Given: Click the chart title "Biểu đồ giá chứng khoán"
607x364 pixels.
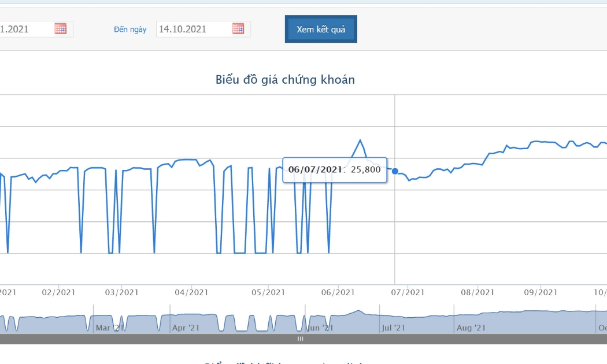Looking at the screenshot, I should (x=286, y=80).
